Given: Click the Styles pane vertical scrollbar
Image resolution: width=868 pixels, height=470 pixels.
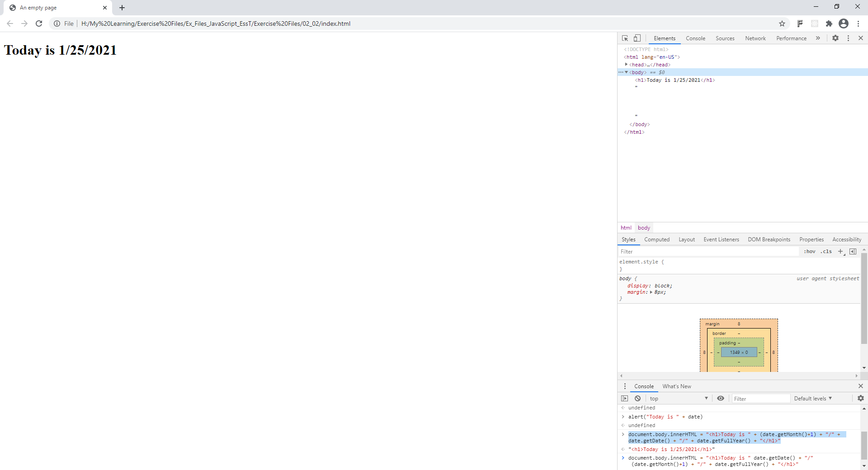Looking at the screenshot, I should (x=864, y=298).
